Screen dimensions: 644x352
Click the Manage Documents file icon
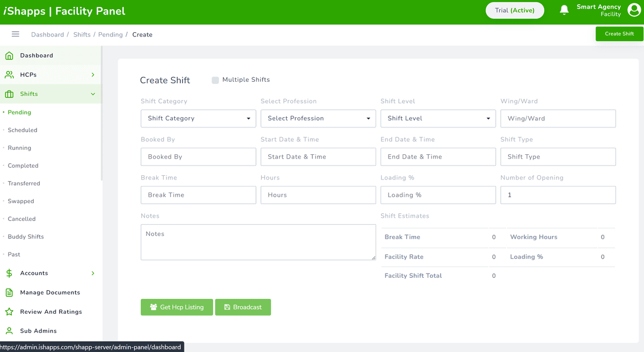tap(9, 292)
